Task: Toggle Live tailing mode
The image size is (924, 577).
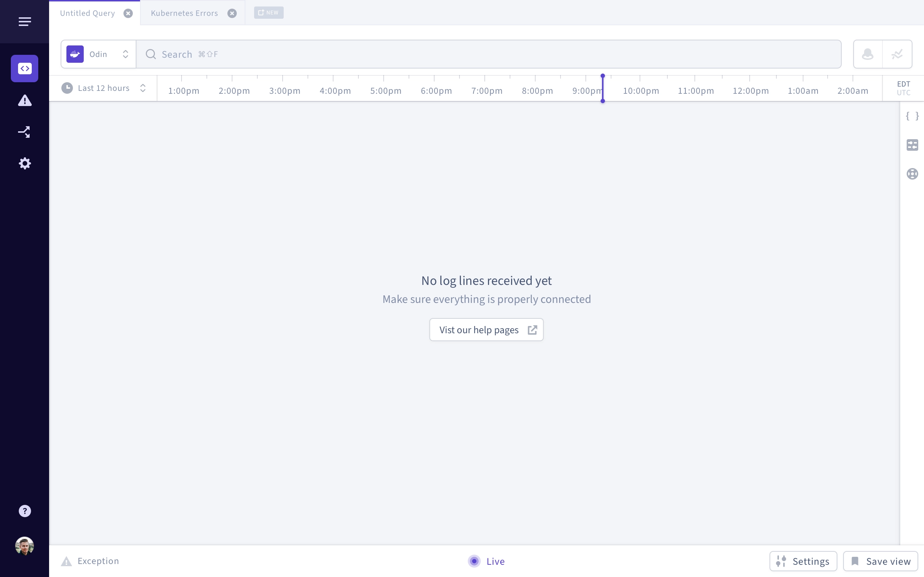Action: click(487, 561)
